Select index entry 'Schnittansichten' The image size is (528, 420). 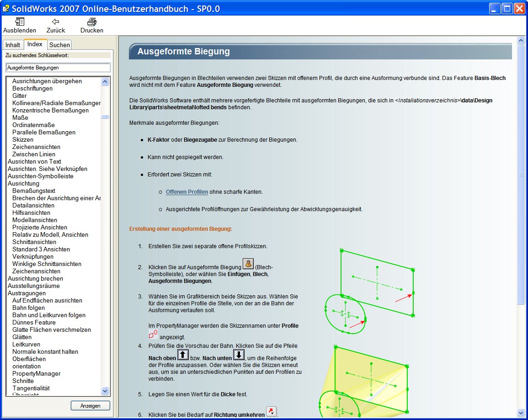click(34, 242)
